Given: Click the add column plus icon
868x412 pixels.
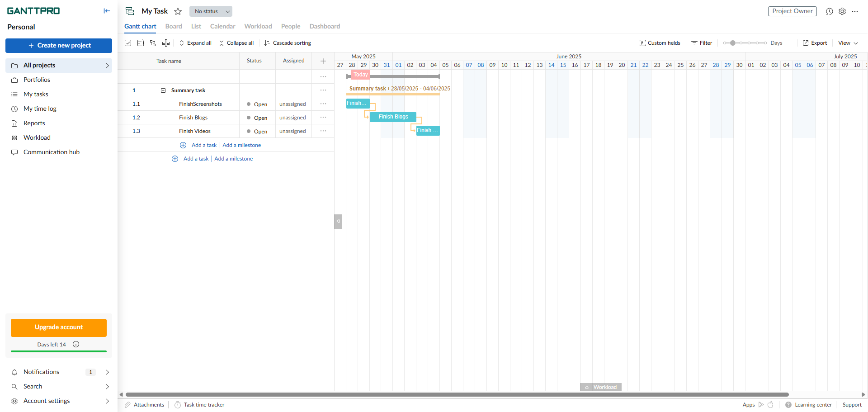Looking at the screenshot, I should (x=323, y=61).
